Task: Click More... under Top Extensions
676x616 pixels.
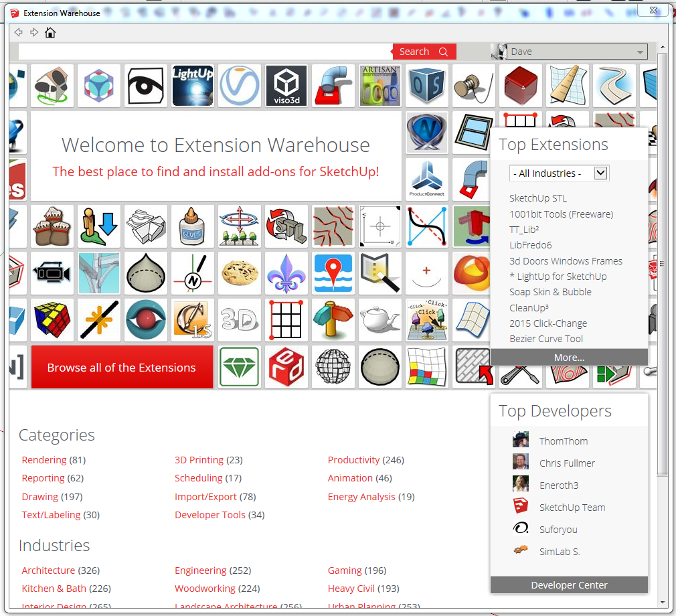Action: pos(569,358)
